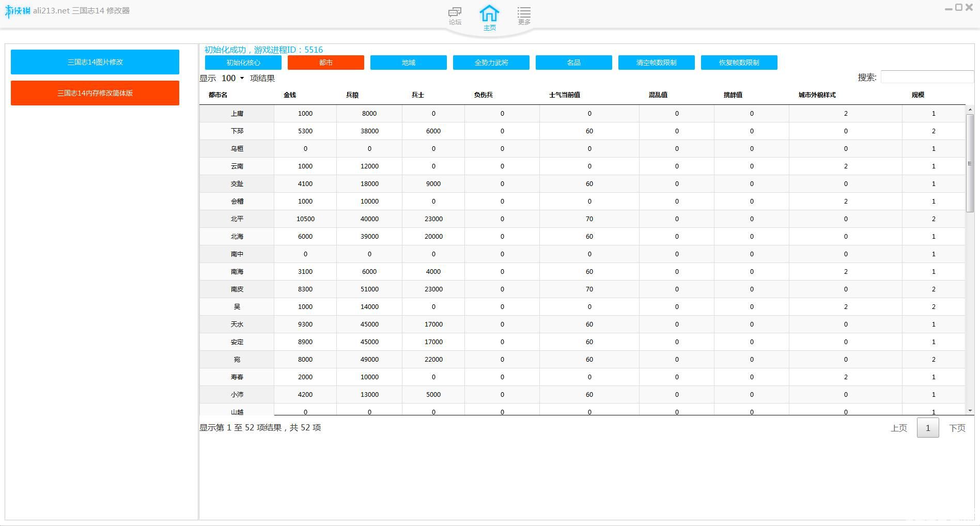This screenshot has height=526, width=980.
Task: Go to previous page 上页
Action: click(x=899, y=428)
